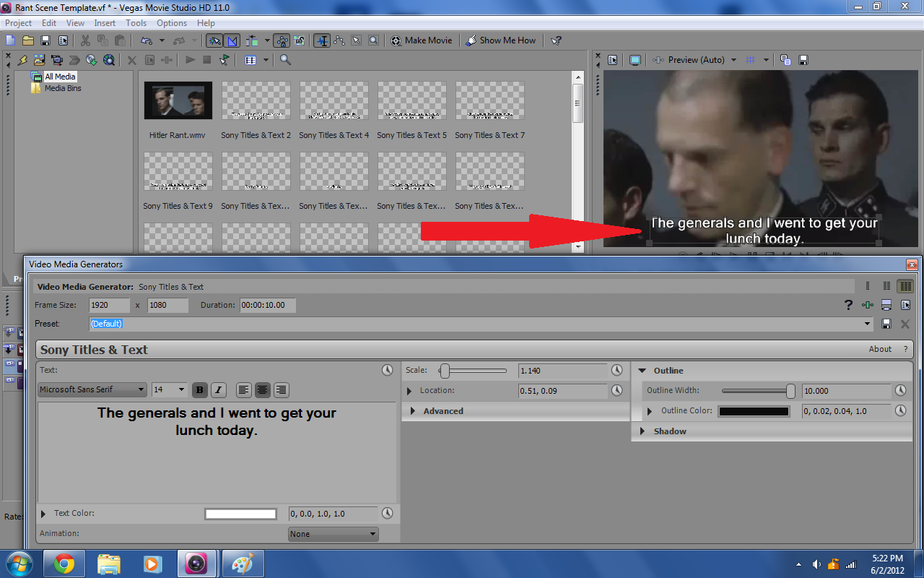Screen dimensions: 924x578
Task: Click the Frame Size width field 1920
Action: point(110,305)
